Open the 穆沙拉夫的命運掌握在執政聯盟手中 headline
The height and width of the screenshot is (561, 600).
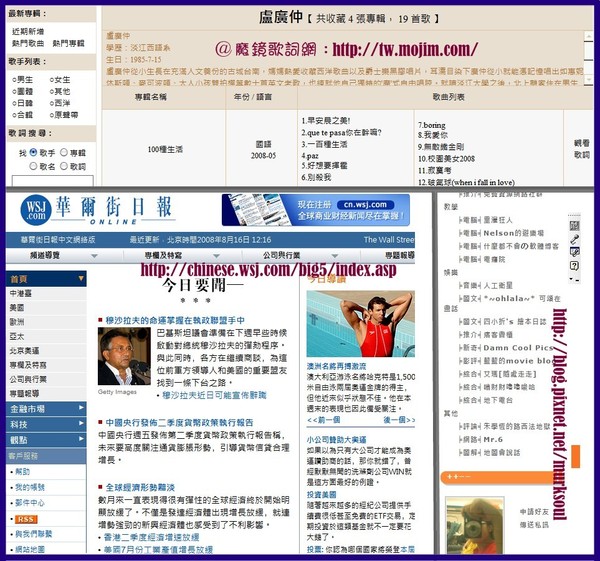click(x=175, y=320)
